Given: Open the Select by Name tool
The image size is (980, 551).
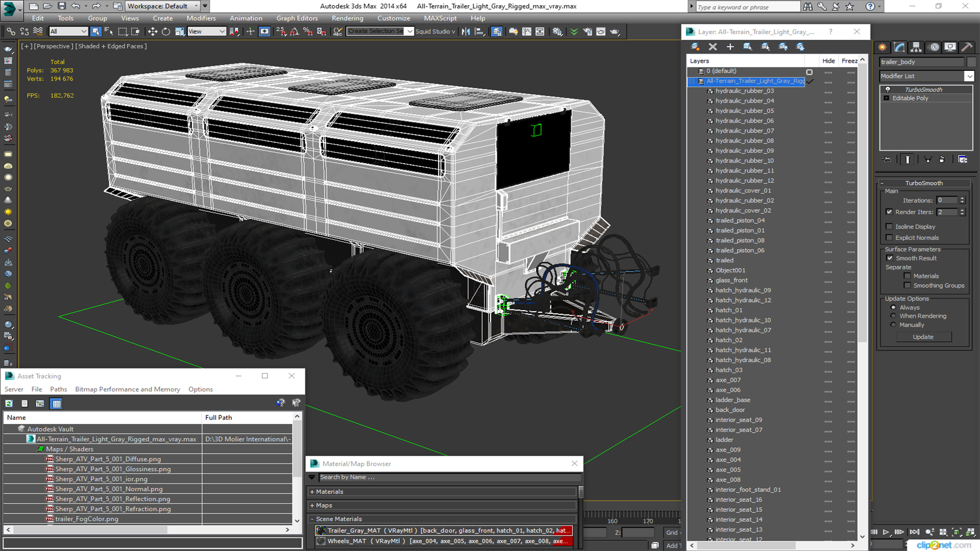Looking at the screenshot, I should coord(109,32).
